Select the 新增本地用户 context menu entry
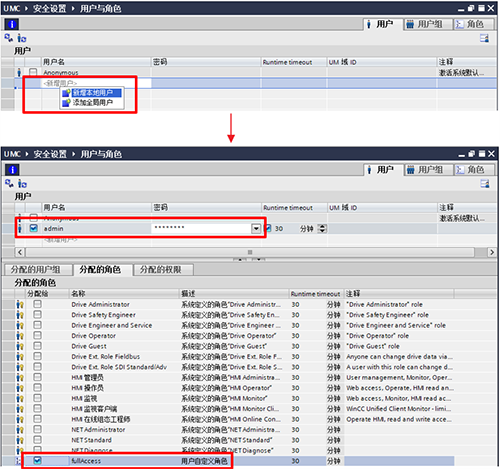Viewport: 500px width, 469px height. pos(92,93)
